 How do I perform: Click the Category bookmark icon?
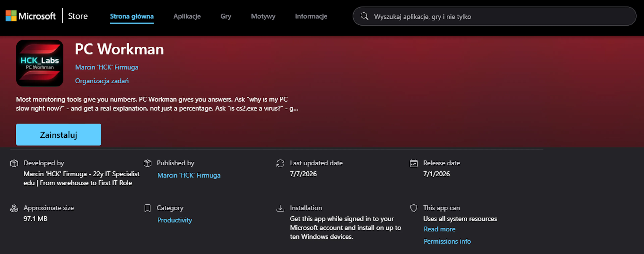click(x=148, y=208)
